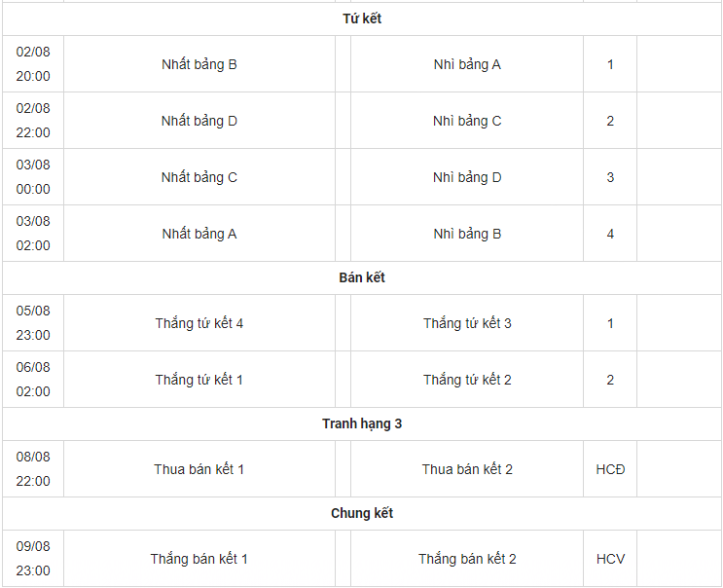Click the HCV gold medal cell
The width and height of the screenshot is (723, 588).
click(610, 559)
